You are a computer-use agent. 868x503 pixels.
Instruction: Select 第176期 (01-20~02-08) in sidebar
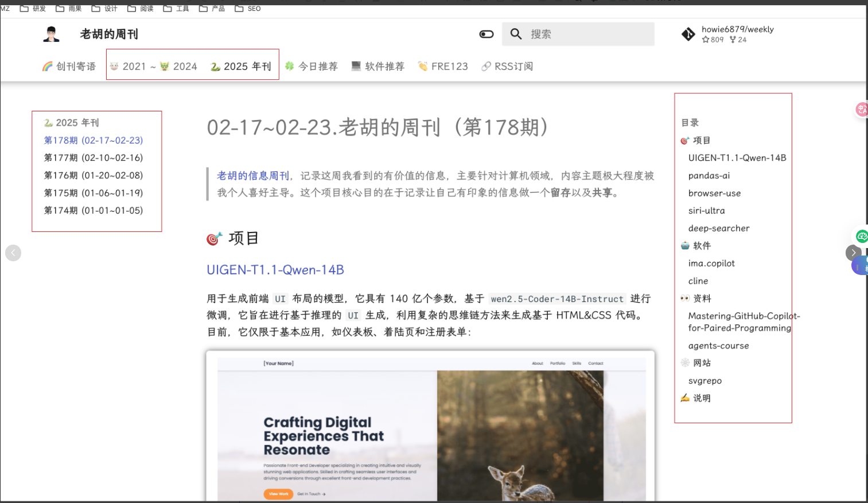(x=94, y=175)
